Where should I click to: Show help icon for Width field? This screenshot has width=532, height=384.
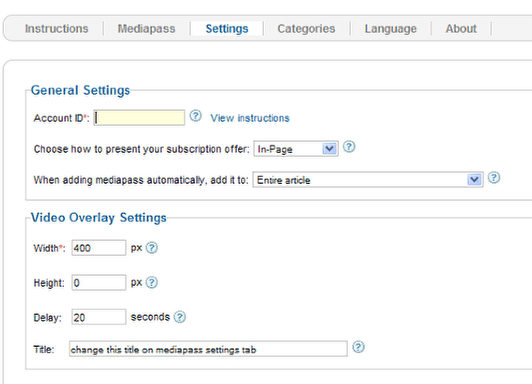tap(152, 248)
